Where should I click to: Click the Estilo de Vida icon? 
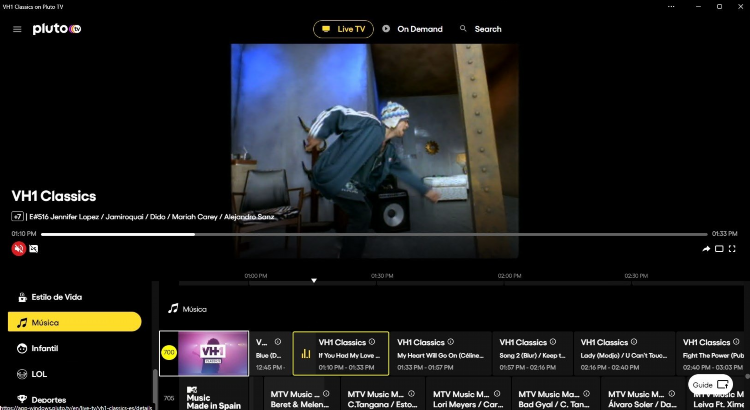[x=22, y=298]
